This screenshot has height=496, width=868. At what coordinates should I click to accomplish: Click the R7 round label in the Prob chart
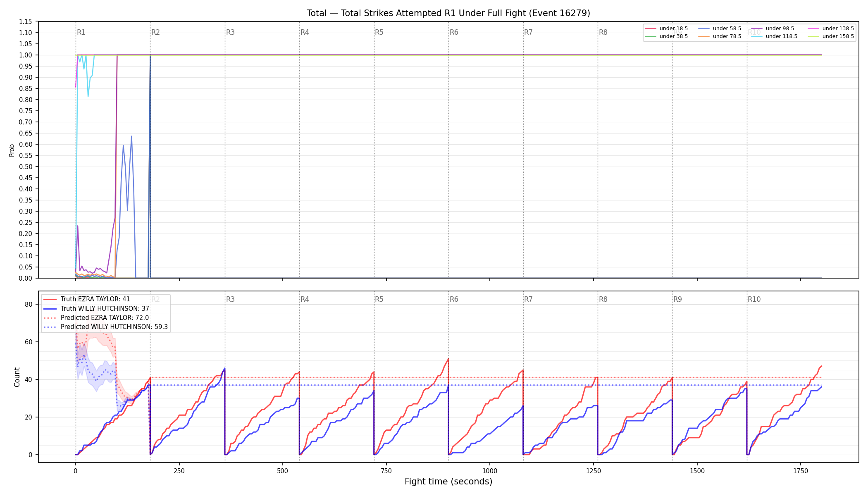coord(528,32)
